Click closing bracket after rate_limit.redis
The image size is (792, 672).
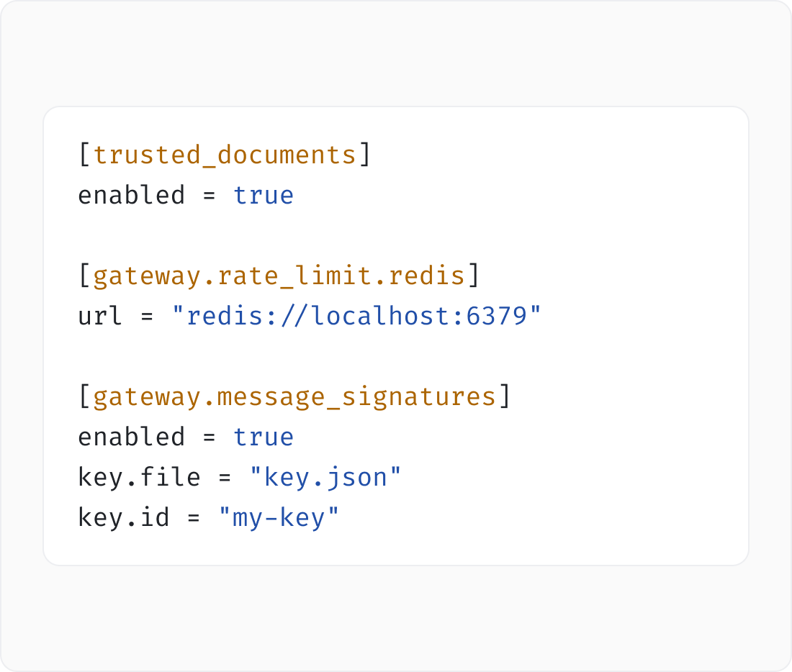(473, 276)
